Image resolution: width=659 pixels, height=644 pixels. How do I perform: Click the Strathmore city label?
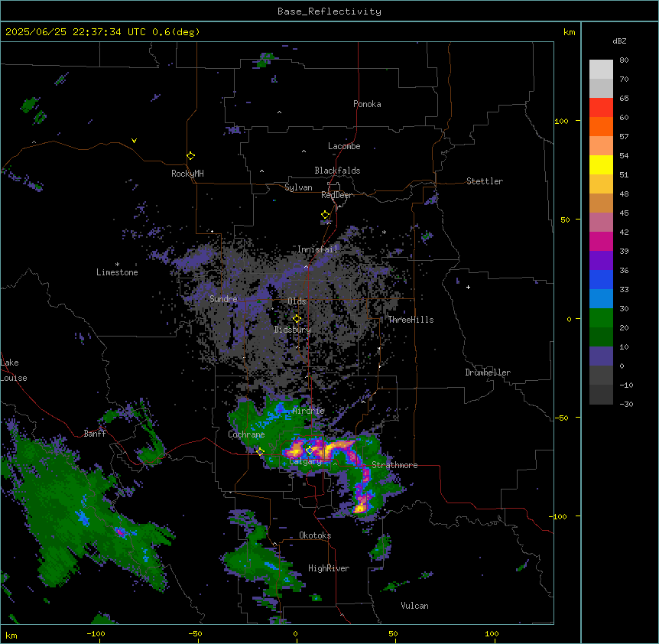pyautogui.click(x=394, y=465)
